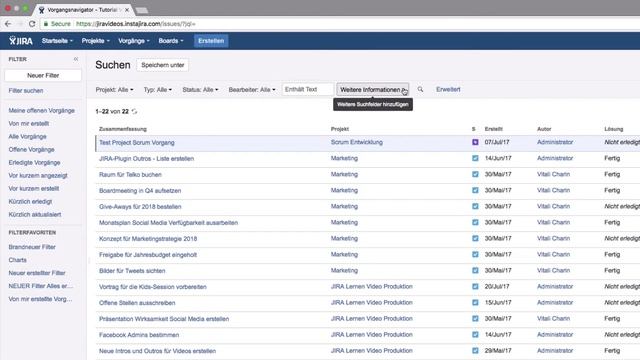Viewport: 640px width, 360px height.
Task: Open the Weitere Informationen dropdown
Action: pos(373,89)
